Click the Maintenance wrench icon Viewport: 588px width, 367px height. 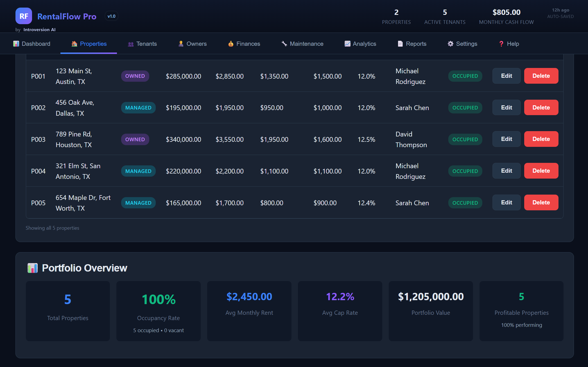(284, 44)
